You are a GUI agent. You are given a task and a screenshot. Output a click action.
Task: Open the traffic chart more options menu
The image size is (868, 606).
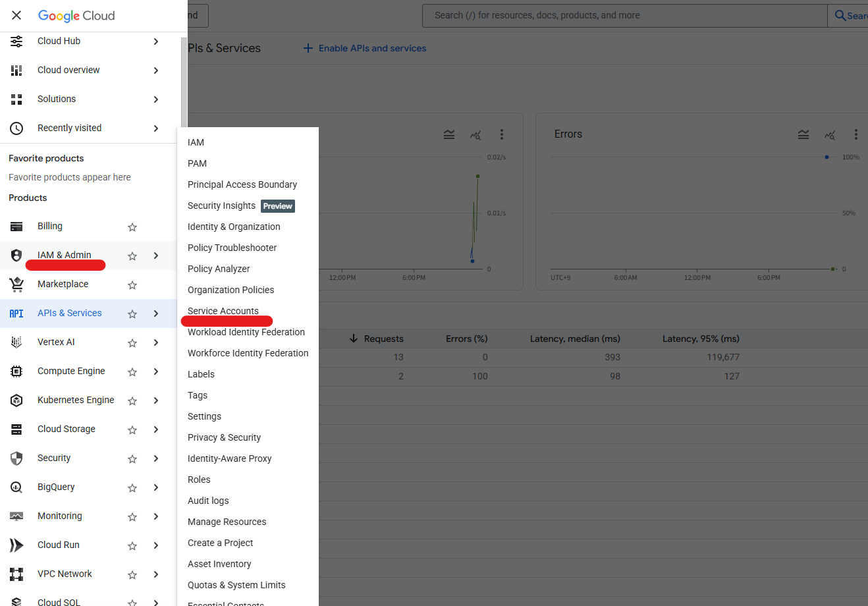pyautogui.click(x=501, y=134)
